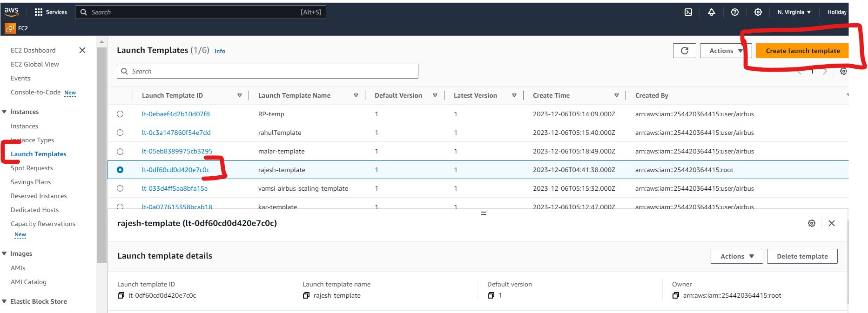The image size is (868, 313).
Task: Click Create launch template button
Action: [x=802, y=51]
